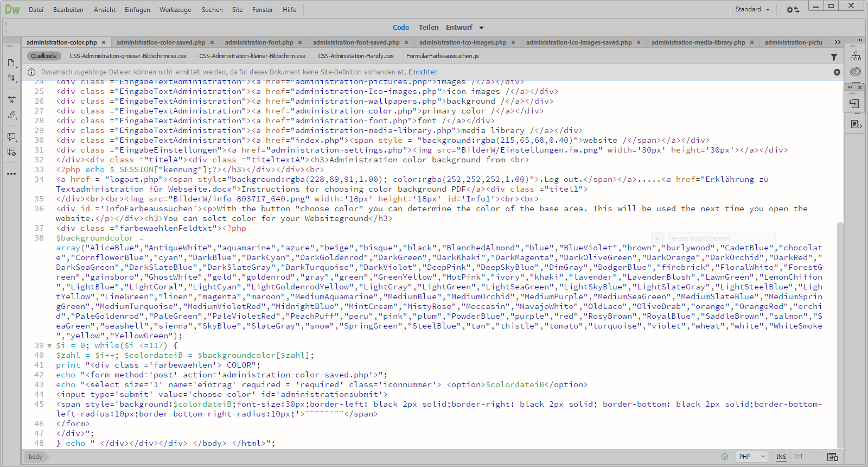Switch to Code view

(401, 28)
